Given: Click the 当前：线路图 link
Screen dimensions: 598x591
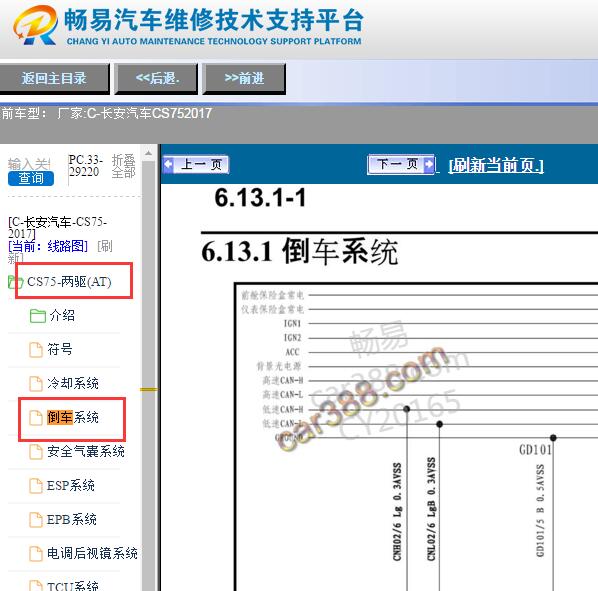Looking at the screenshot, I should point(48,246).
